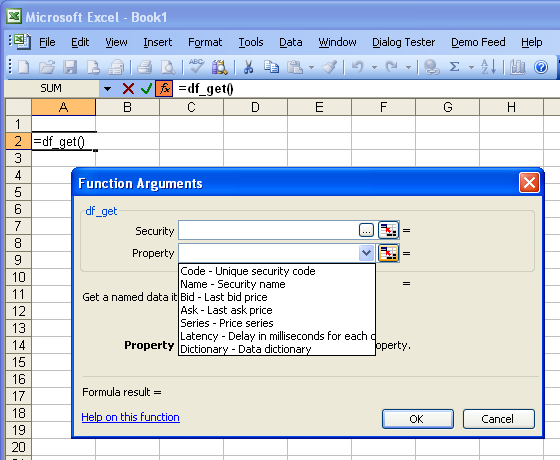Click the Spelling check ABC icon

coord(196,66)
